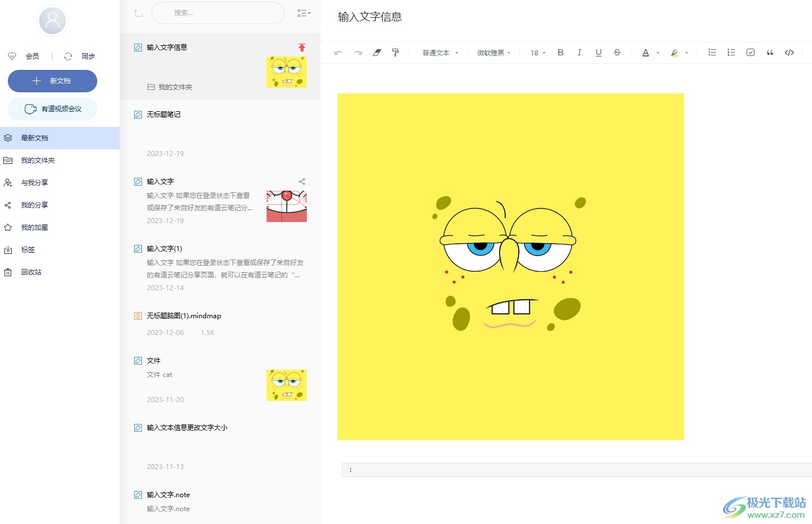The image size is (812, 524).
Task: Open the 微软雅黑 font dropdown
Action: click(494, 53)
